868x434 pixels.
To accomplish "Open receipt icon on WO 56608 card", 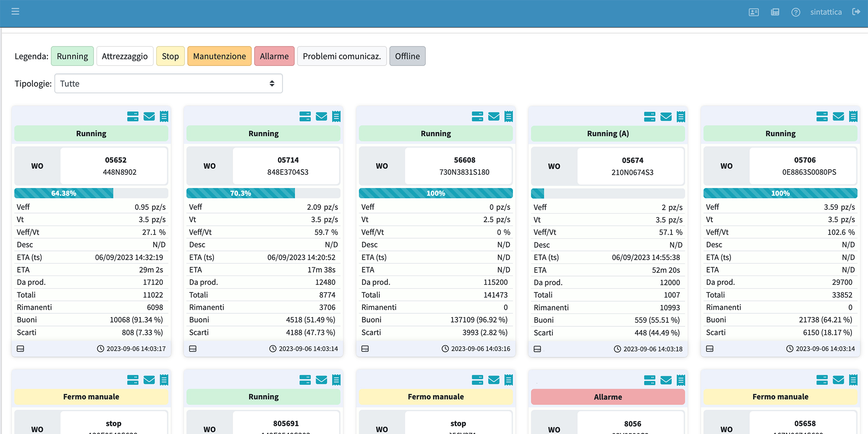I will (509, 116).
